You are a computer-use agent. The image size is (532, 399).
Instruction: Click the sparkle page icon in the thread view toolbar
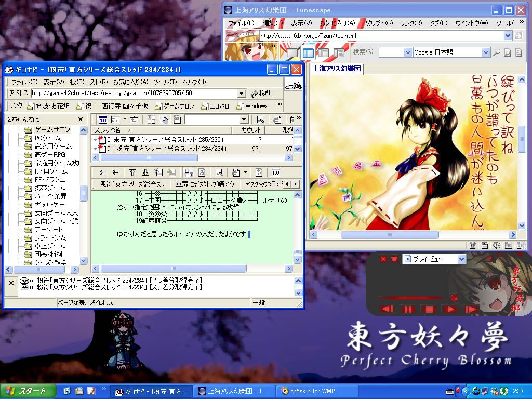tap(158, 172)
